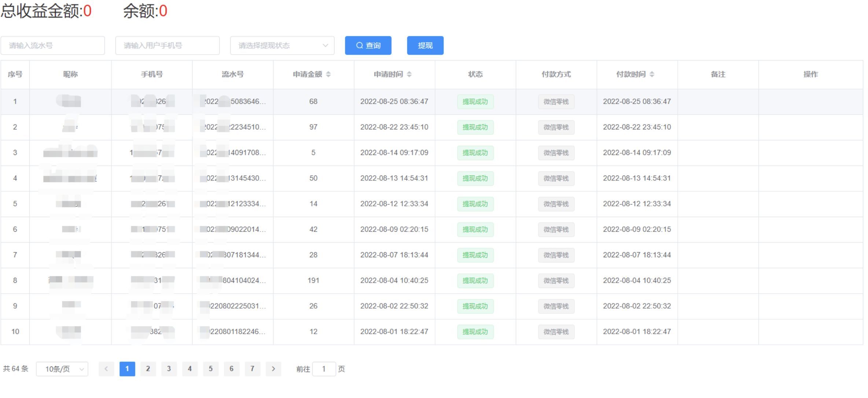Click the 状态 column header
Viewport: 868px width, 398px height.
(x=475, y=74)
